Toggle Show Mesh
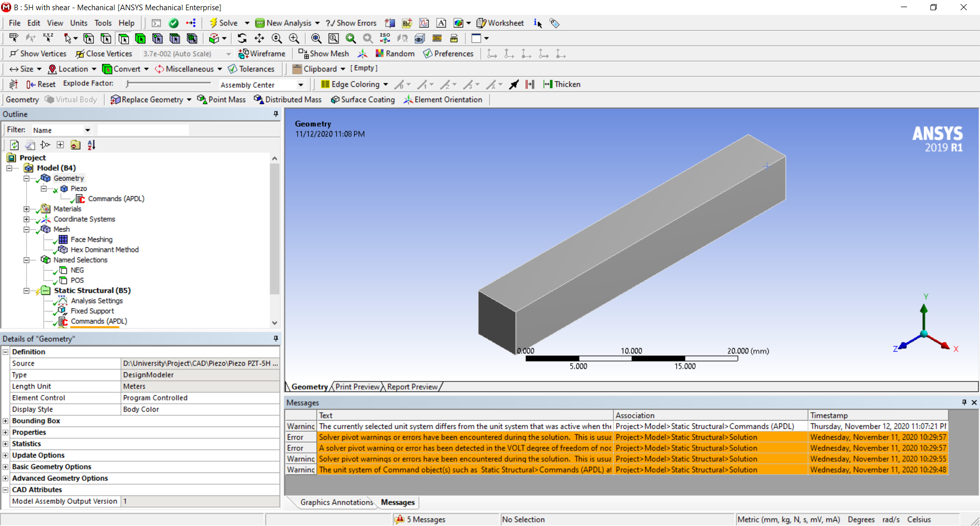This screenshot has height=526, width=980. point(324,54)
